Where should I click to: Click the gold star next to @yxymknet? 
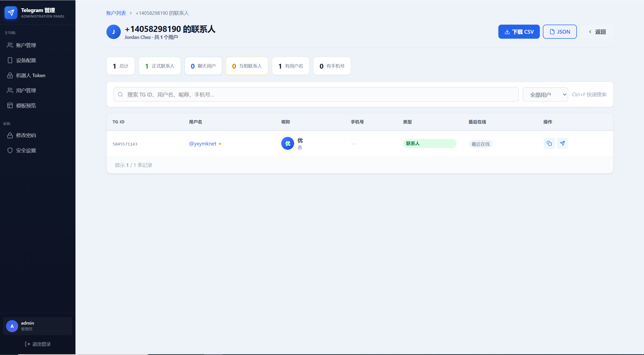click(x=220, y=144)
